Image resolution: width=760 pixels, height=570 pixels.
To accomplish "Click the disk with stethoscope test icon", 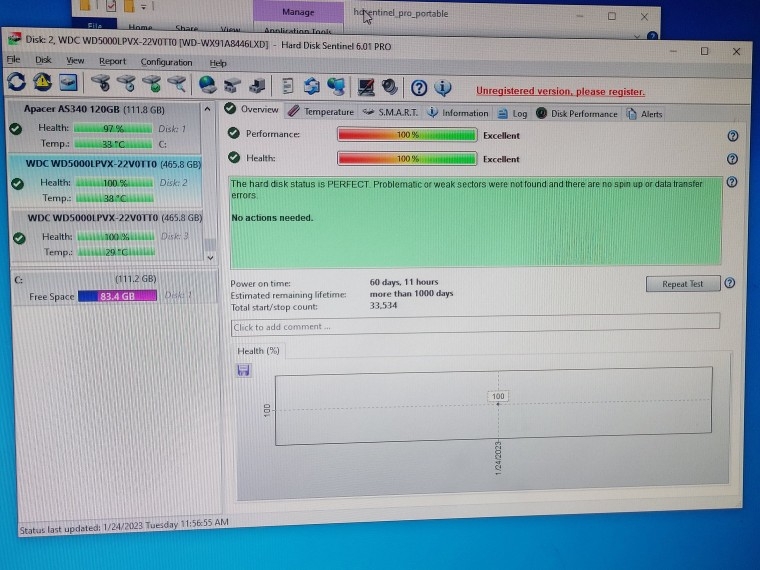I will (x=100, y=83).
